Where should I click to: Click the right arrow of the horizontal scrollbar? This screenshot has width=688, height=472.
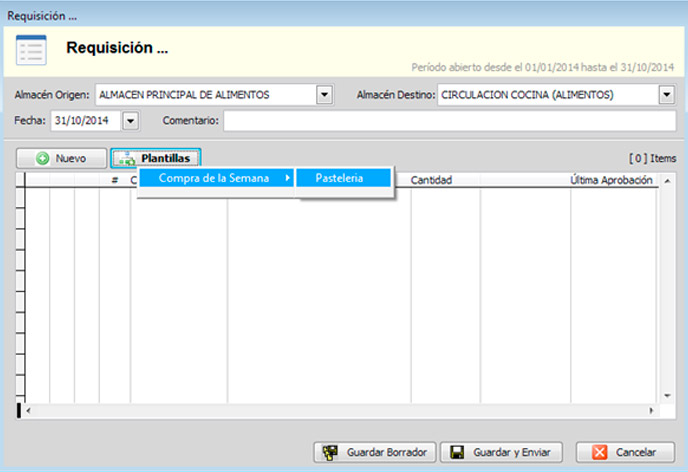click(652, 410)
